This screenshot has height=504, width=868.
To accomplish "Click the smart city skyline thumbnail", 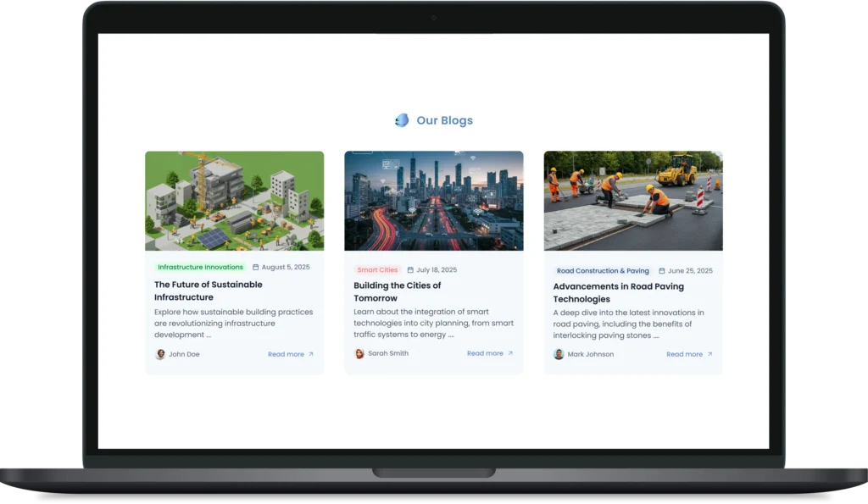I will [x=433, y=201].
